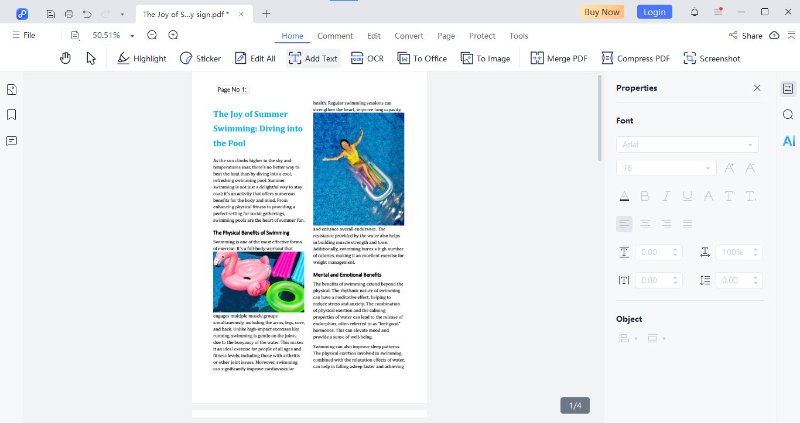Image resolution: width=800 pixels, height=423 pixels.
Task: Click the page display icon beside zoom
Action: coord(75,35)
